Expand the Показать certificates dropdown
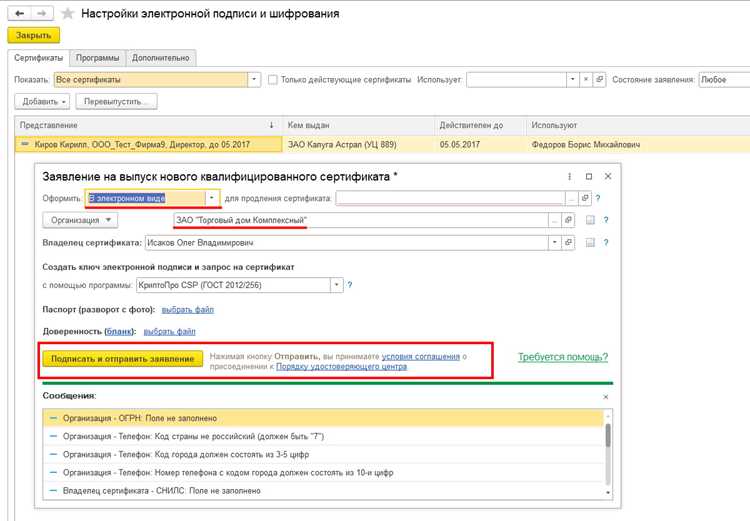750x521 pixels. (x=254, y=80)
